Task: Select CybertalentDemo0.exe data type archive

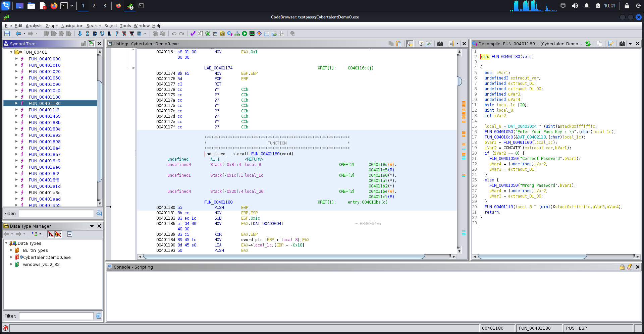Action: [x=47, y=257]
